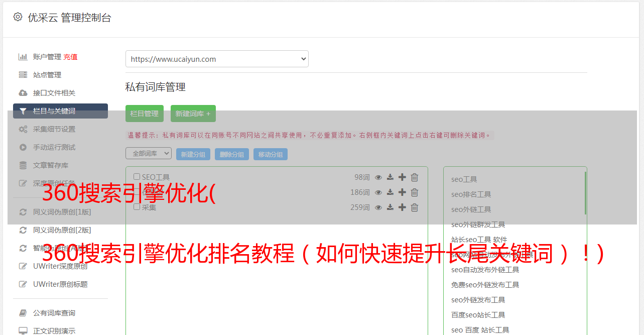Click the gear icon beside 优采云 管理控制台
This screenshot has height=335, width=644.
click(18, 17)
